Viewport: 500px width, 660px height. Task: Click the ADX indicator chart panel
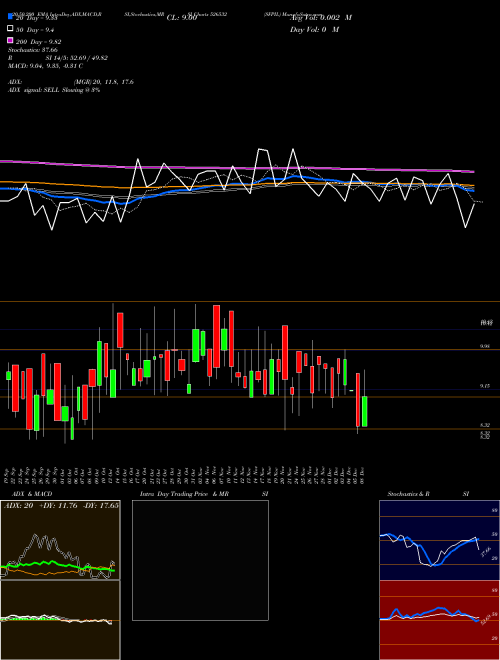pos(60,540)
